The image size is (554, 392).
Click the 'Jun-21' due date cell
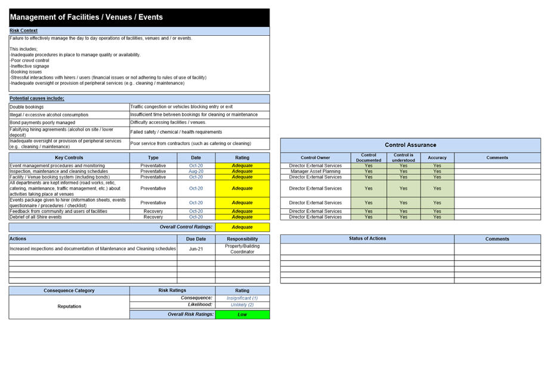196,249
